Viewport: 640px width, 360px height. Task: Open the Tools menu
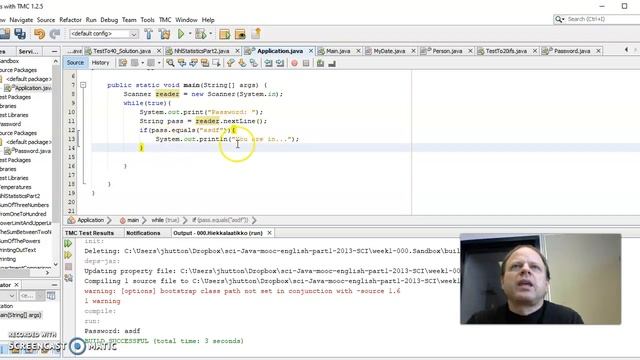coord(147,20)
